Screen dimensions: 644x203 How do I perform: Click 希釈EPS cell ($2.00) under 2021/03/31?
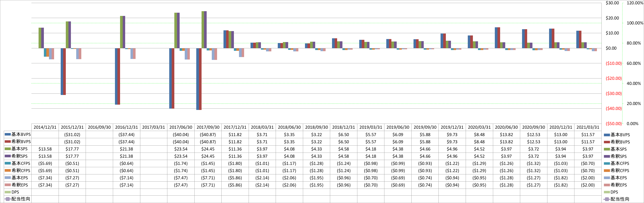click(588, 185)
